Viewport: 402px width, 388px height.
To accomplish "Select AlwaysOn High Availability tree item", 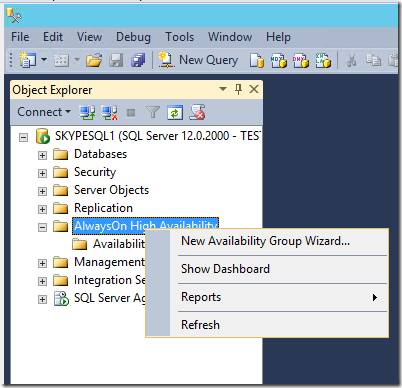I will [145, 225].
